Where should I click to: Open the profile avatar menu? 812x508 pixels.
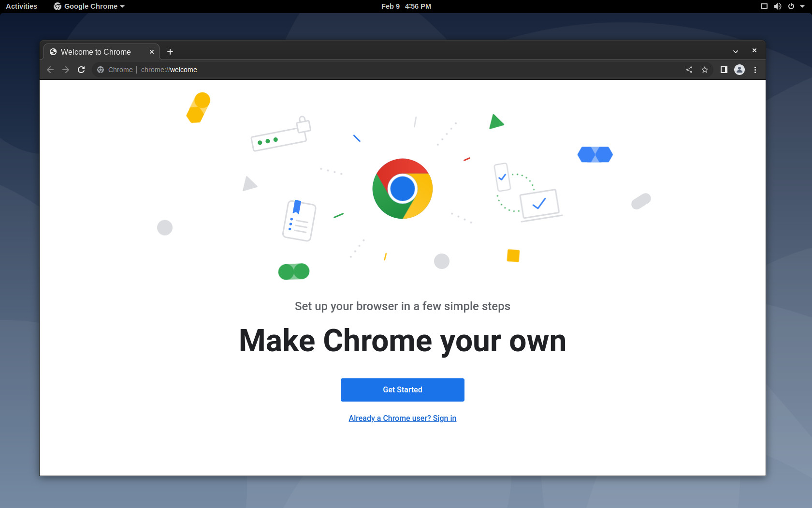point(739,70)
